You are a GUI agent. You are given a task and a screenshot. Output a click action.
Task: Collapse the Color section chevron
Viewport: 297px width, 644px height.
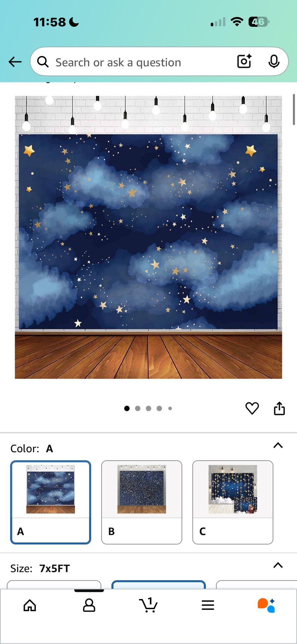click(278, 445)
